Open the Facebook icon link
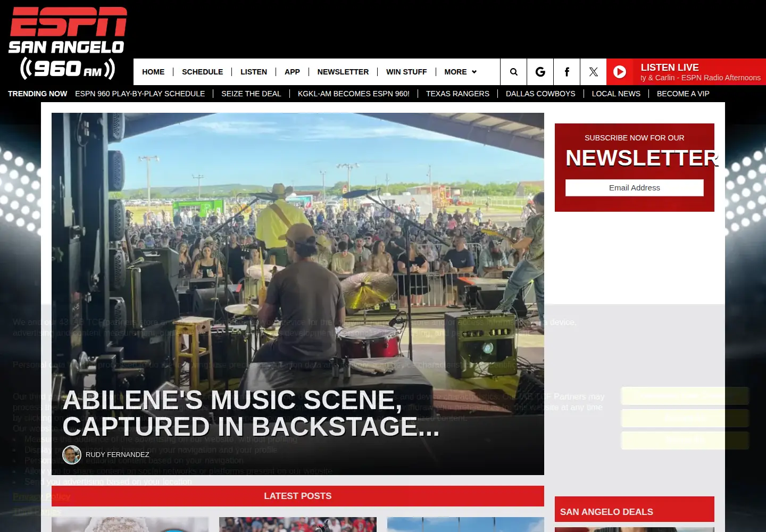Image resolution: width=766 pixels, height=532 pixels. click(x=567, y=72)
